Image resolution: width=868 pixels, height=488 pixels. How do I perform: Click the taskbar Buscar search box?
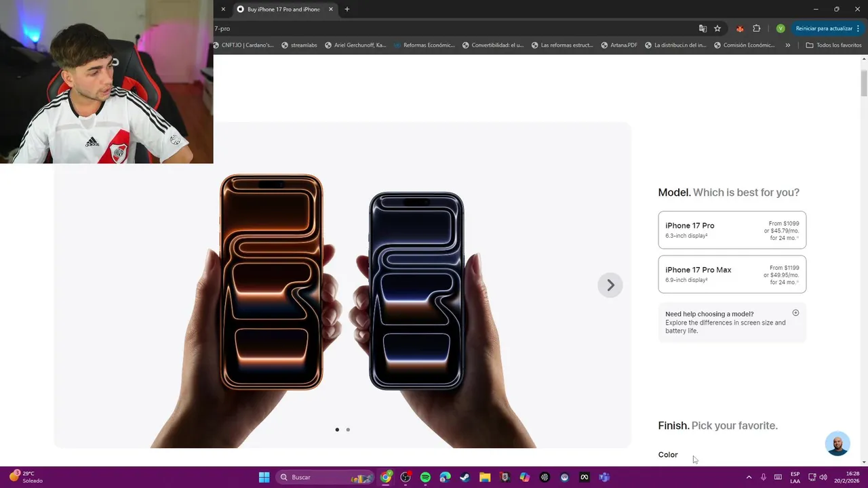click(x=326, y=477)
